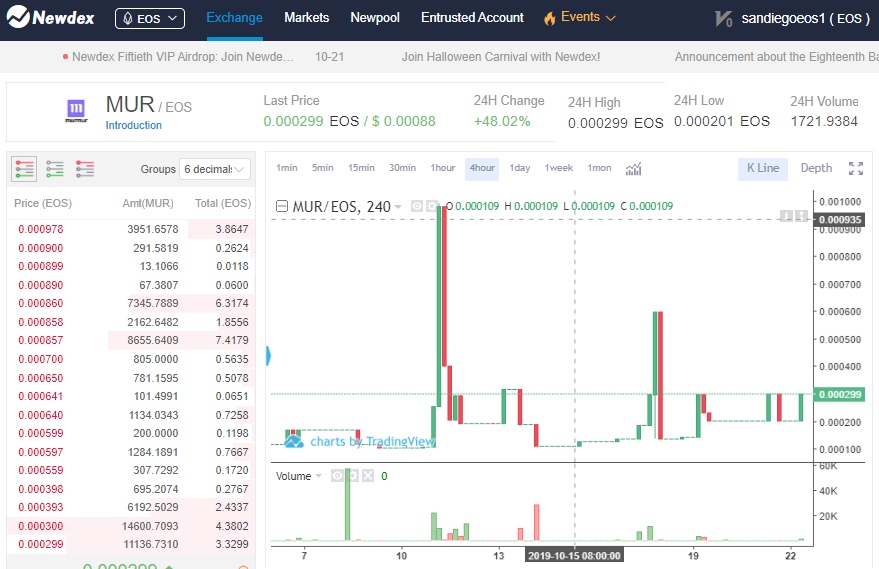Viewport: 879px width, 569px height.
Task: Click the 0.000935 crosshair price label
Action: coord(839,219)
